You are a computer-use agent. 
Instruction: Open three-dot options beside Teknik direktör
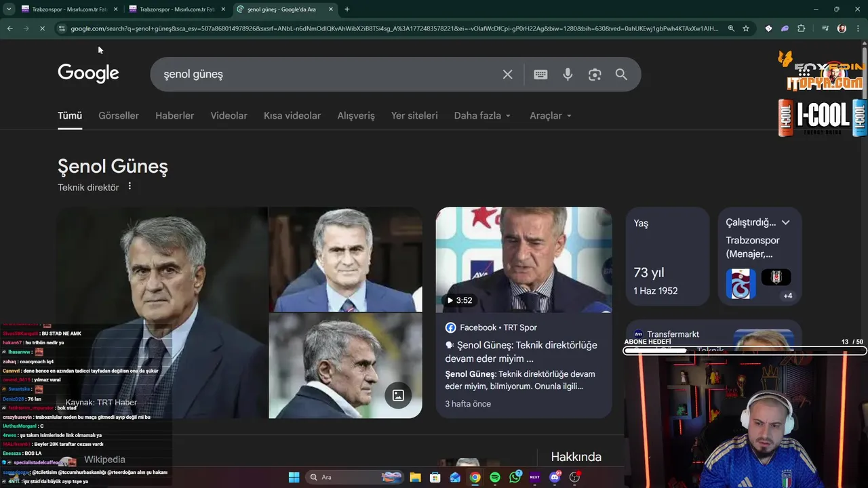pyautogui.click(x=130, y=186)
